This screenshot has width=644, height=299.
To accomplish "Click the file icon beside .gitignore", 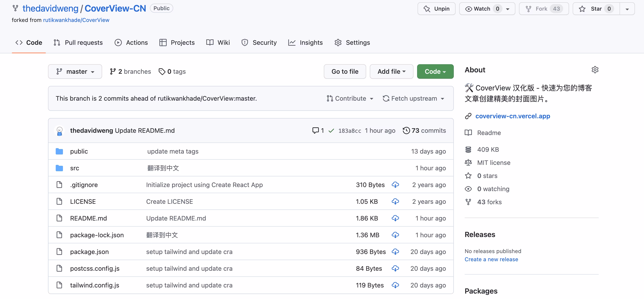I will pos(59,185).
